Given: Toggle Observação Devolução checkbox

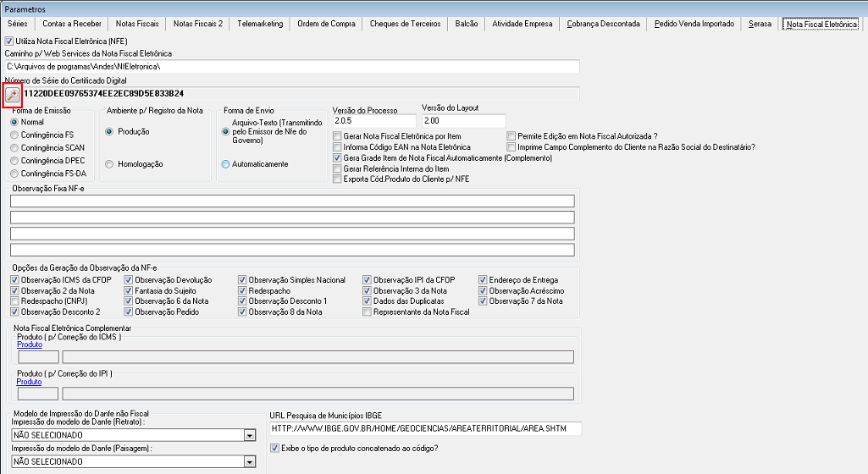Looking at the screenshot, I should (129, 280).
